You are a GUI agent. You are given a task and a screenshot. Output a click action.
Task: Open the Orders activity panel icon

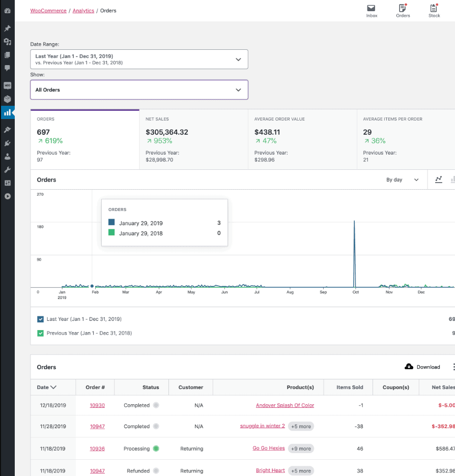[x=403, y=8]
